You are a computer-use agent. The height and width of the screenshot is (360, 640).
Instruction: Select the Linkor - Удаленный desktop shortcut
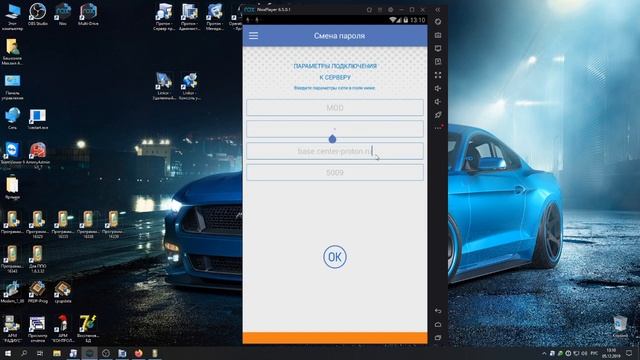pyautogui.click(x=164, y=87)
